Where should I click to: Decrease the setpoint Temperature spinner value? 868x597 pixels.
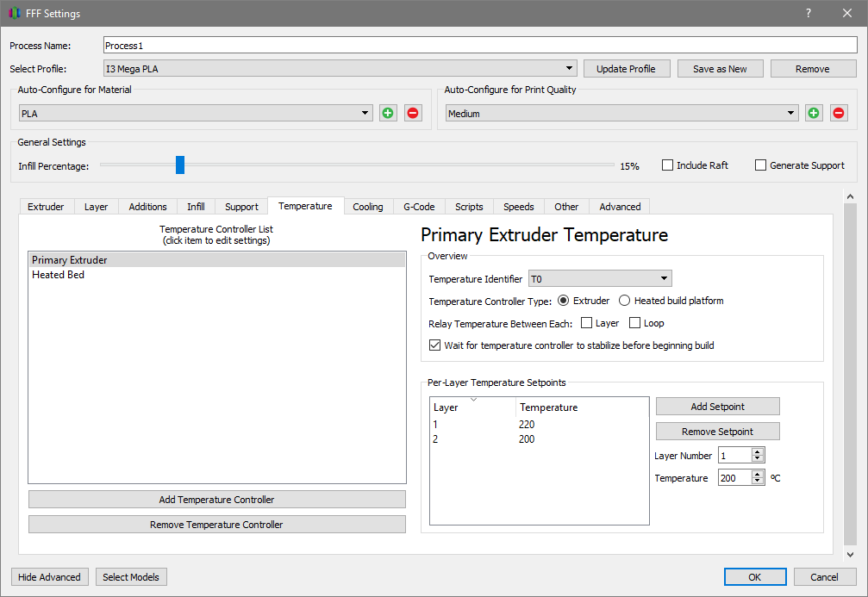click(x=758, y=481)
